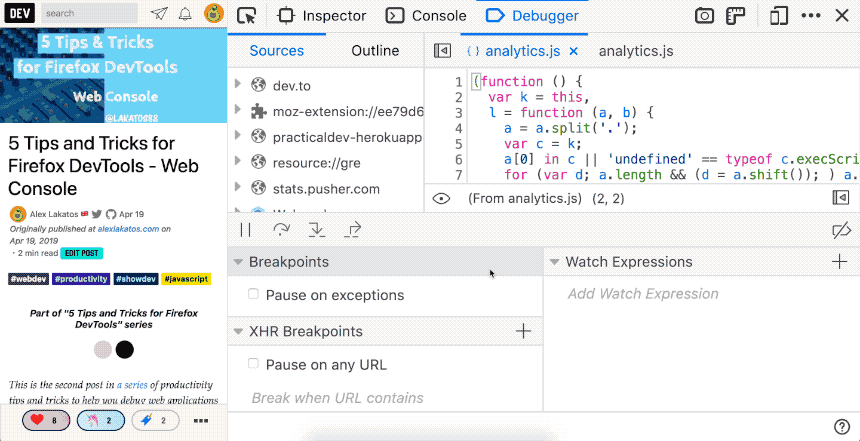Click the Pause execution button
This screenshot has height=441, width=860.
point(246,230)
